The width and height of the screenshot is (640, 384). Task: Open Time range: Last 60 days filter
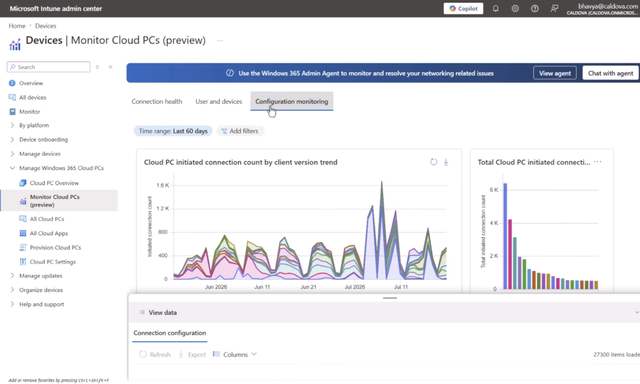[173, 131]
